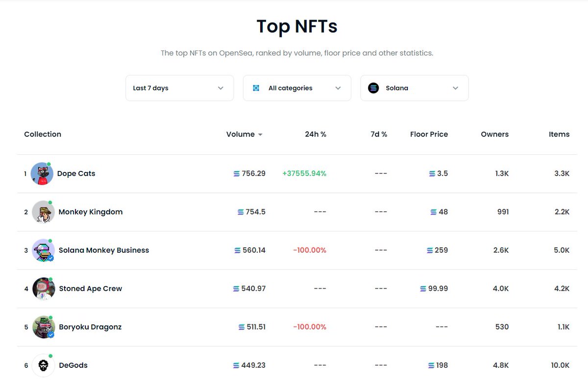Open the Boryoku Dragonz avatar
Viewport: 588px width, 384px height.
(44, 327)
